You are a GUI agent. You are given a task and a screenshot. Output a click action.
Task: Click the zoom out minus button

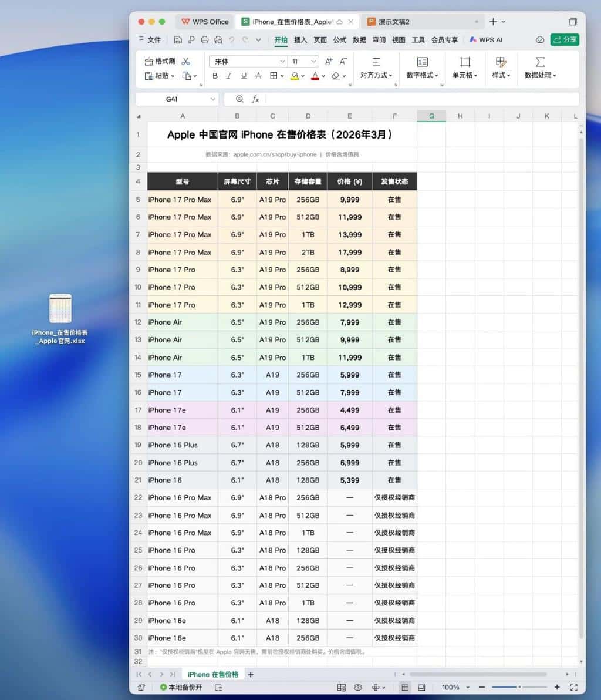482,688
